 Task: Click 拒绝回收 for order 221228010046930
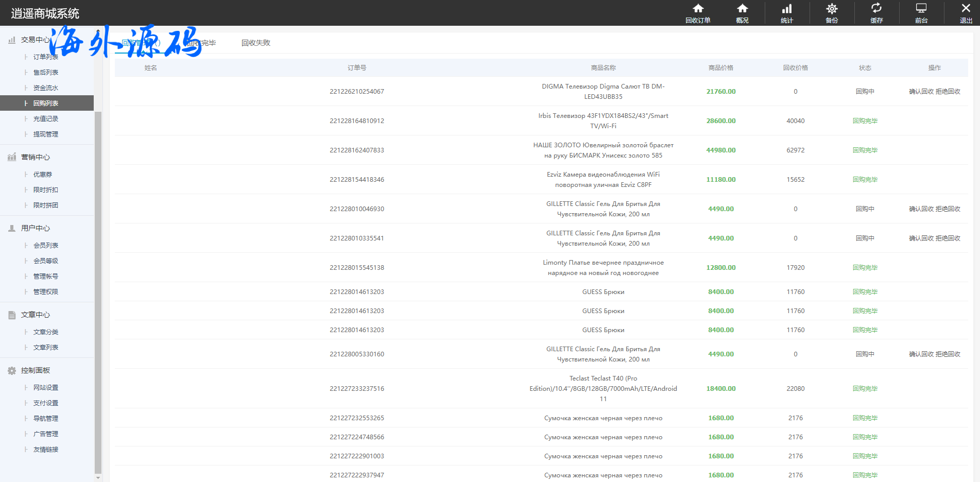pyautogui.click(x=948, y=209)
